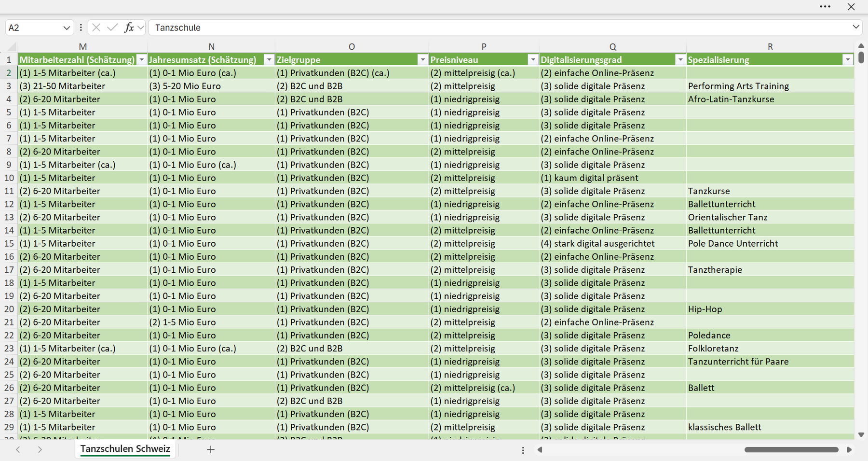Open filter dropdown for Zielgruppe
Viewport: 868px width, 461px height.
(x=422, y=60)
